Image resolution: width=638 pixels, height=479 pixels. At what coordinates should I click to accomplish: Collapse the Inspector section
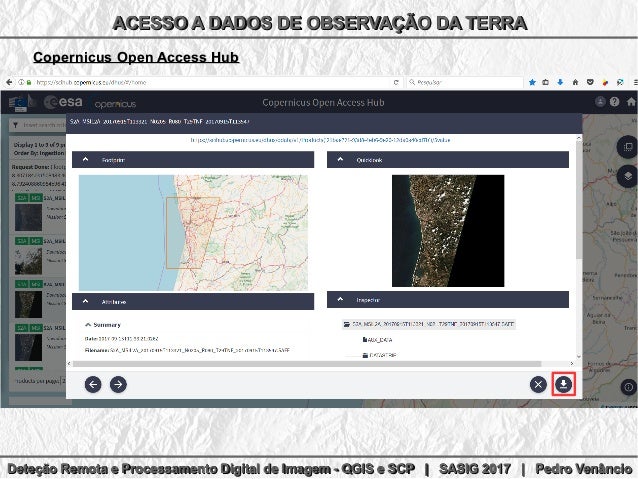pyautogui.click(x=341, y=300)
